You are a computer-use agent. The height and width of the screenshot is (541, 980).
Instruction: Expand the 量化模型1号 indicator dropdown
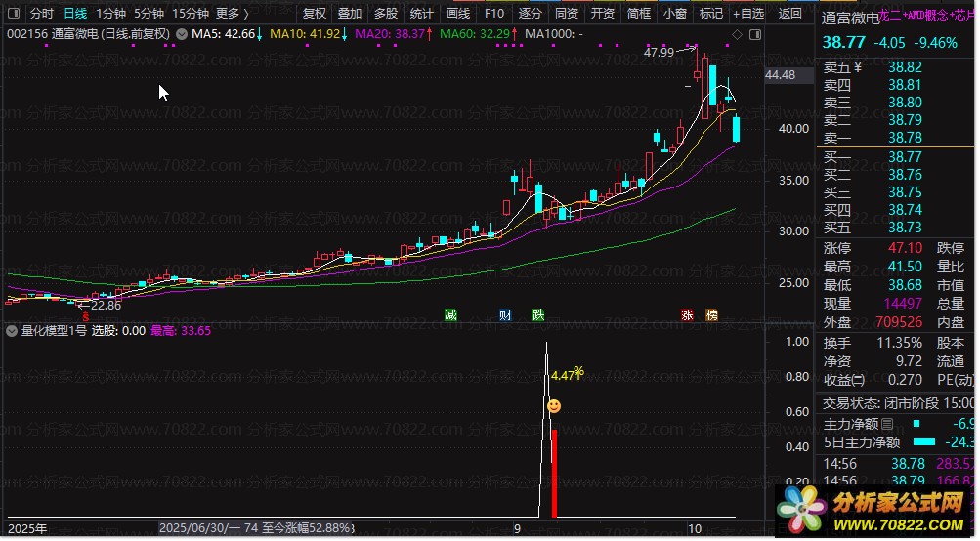click(x=12, y=331)
